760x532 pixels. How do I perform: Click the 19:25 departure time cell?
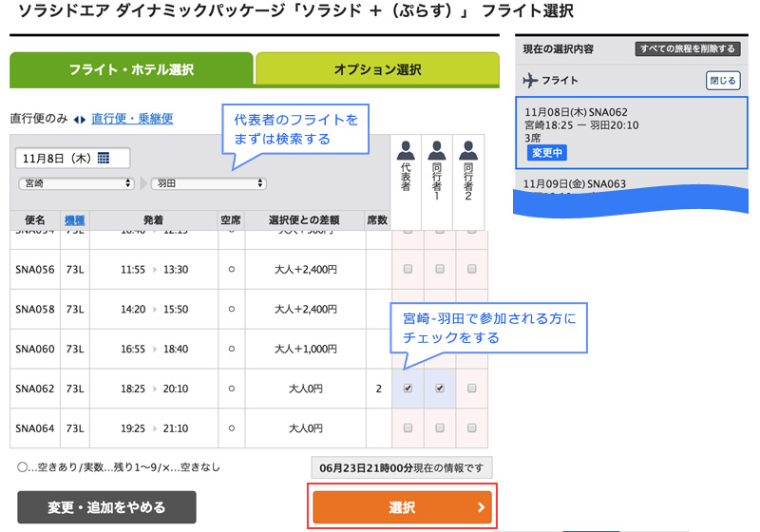pyautogui.click(x=133, y=428)
